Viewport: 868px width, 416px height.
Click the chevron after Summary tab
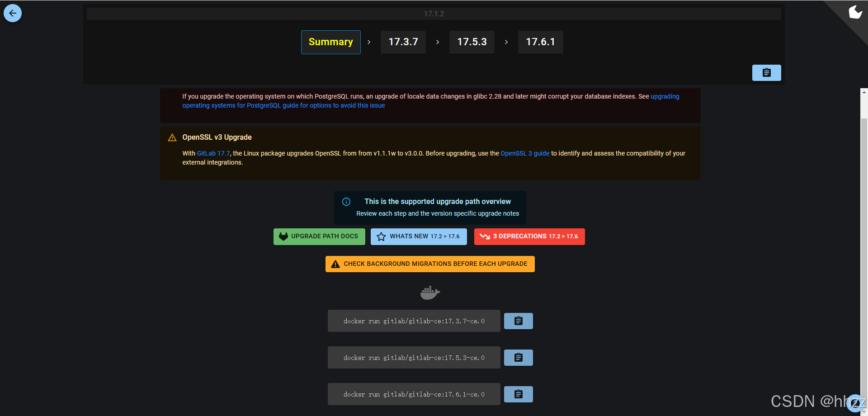pos(369,42)
